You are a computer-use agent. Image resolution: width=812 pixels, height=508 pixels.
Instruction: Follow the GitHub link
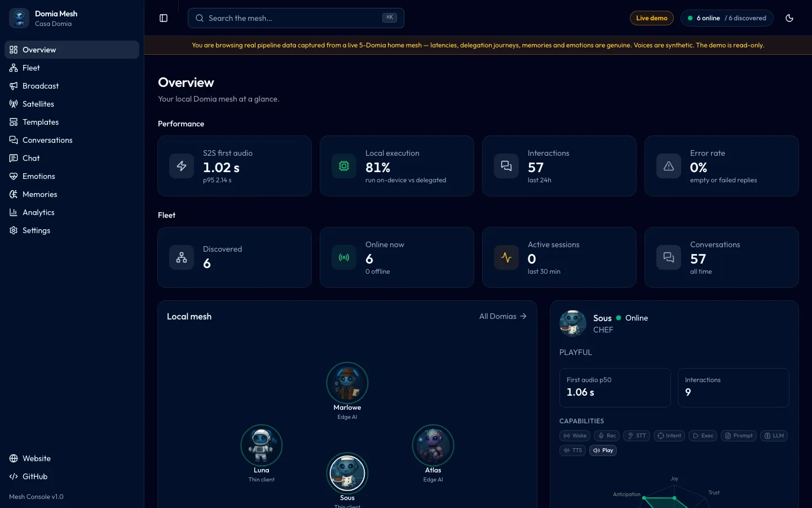click(72, 476)
